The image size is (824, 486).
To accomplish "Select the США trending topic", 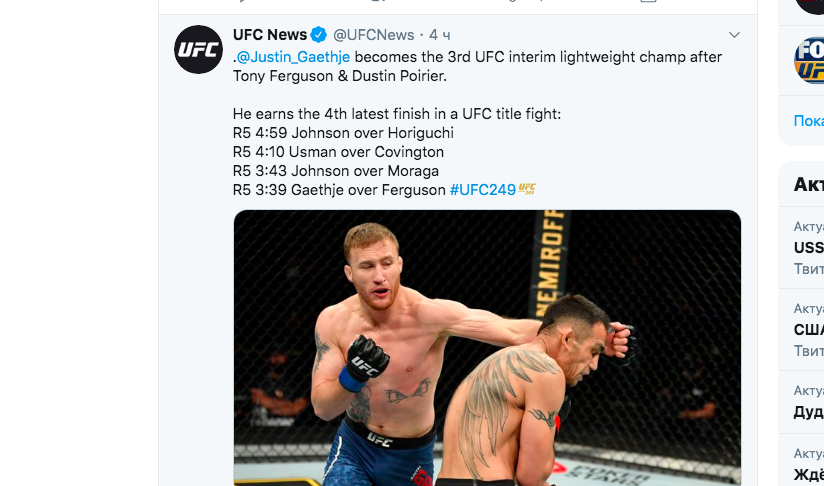I will tap(809, 329).
